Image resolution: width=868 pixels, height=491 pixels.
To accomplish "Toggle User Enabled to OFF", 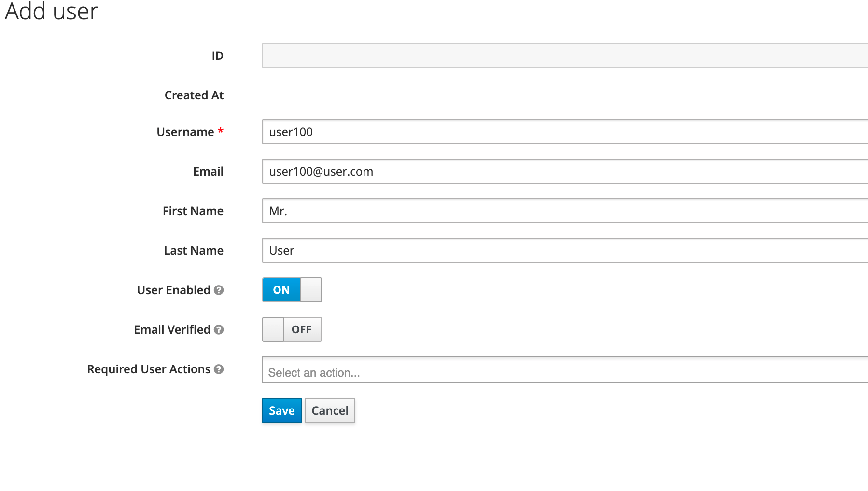I will click(x=292, y=290).
